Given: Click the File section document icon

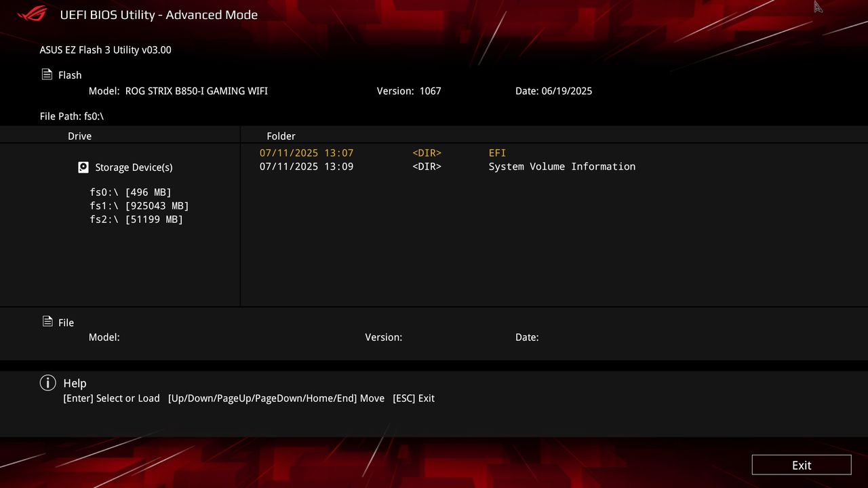Looking at the screenshot, I should (46, 322).
